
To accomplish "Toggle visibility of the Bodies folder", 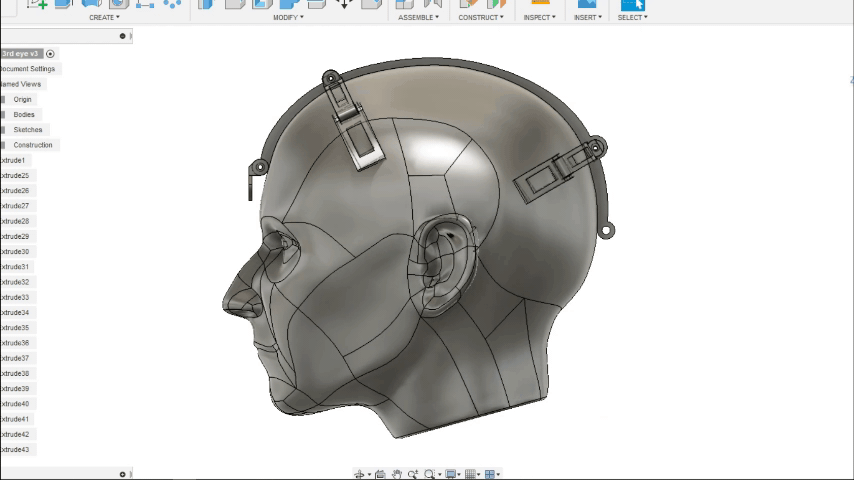I will tap(3, 115).
